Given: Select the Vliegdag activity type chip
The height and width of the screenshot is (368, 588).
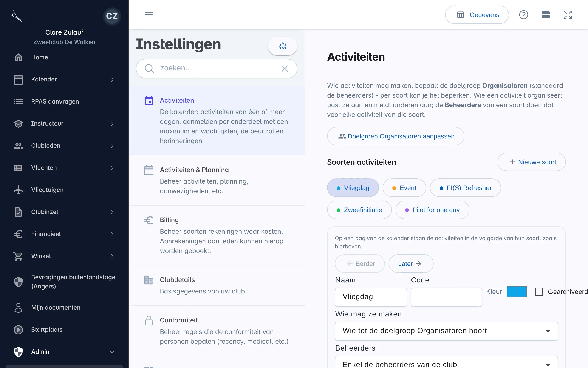Looking at the screenshot, I should click(353, 188).
